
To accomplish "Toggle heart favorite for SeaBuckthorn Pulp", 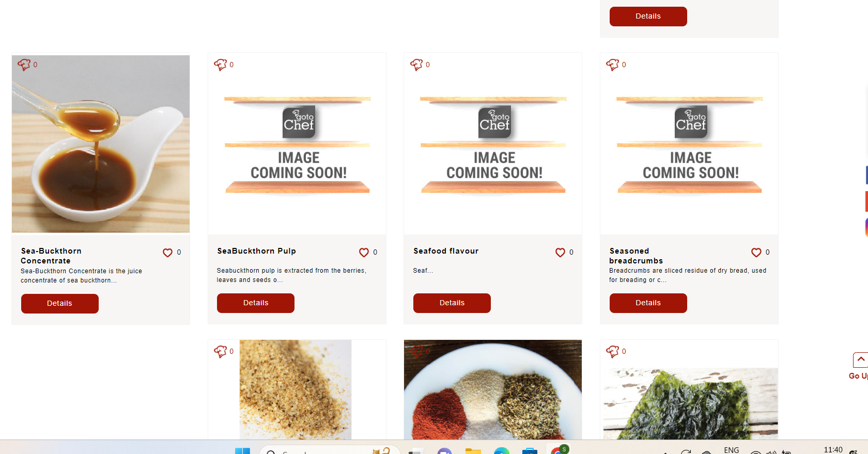I will point(364,253).
